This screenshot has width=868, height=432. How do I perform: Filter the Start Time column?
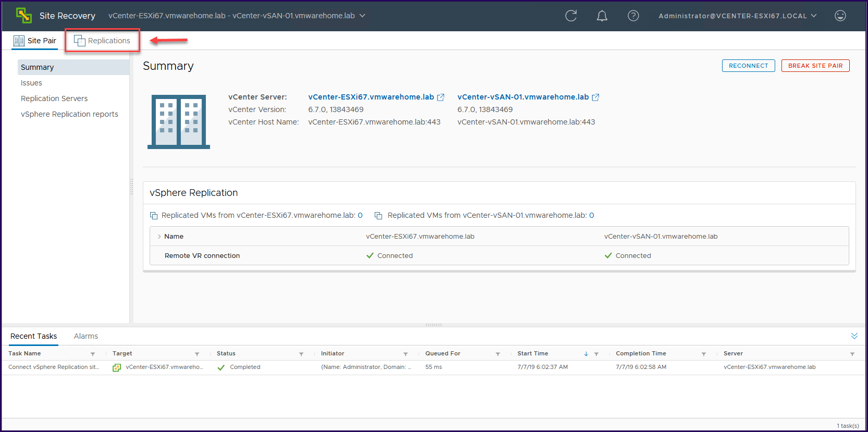596,354
